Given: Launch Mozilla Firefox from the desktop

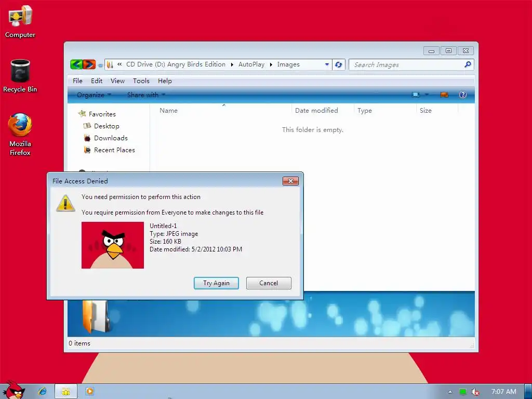Looking at the screenshot, I should pos(20,135).
